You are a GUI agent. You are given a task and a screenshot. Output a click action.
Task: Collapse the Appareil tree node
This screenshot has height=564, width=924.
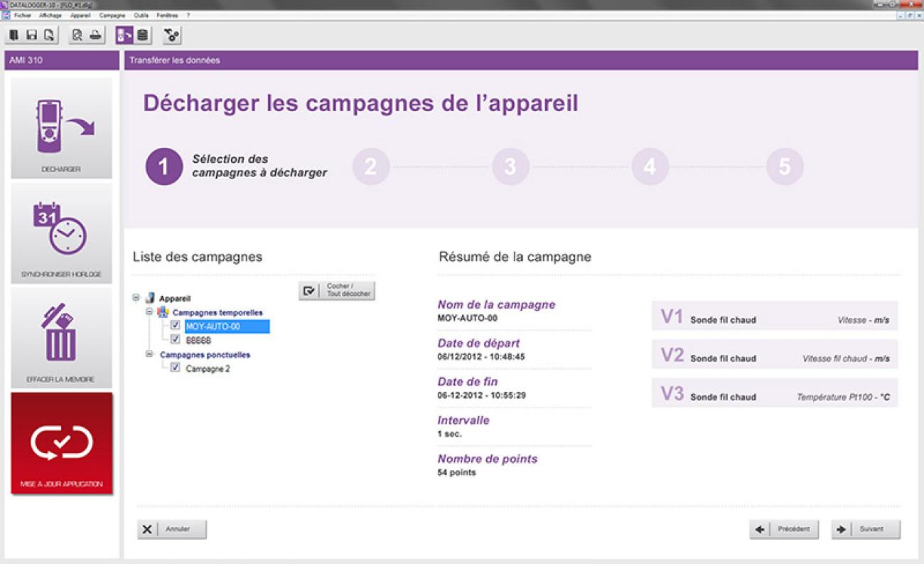pyautogui.click(x=136, y=299)
